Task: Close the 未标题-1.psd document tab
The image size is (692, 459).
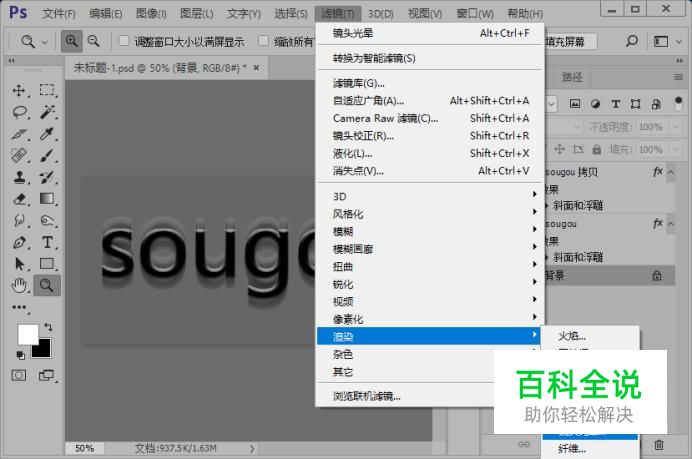Action: tap(256, 68)
